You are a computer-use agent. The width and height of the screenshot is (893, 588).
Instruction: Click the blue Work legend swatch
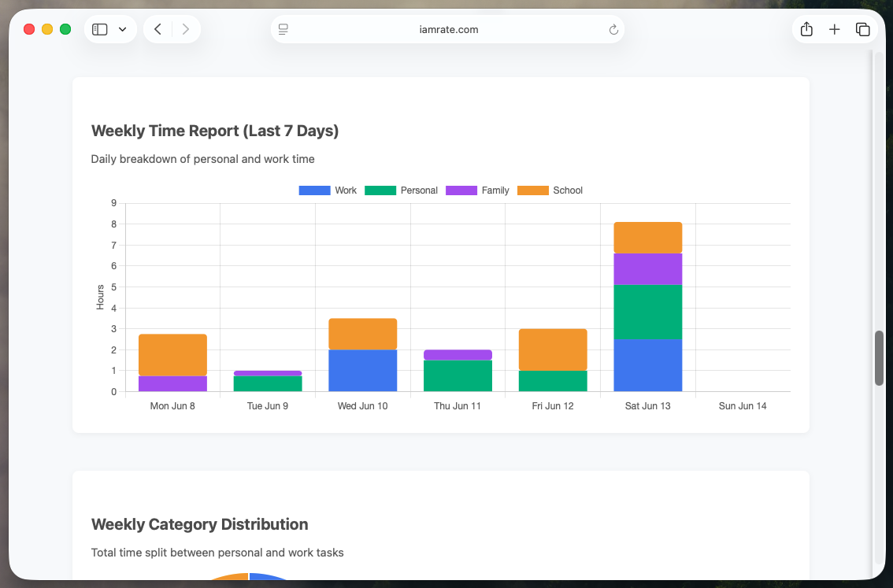(x=314, y=190)
